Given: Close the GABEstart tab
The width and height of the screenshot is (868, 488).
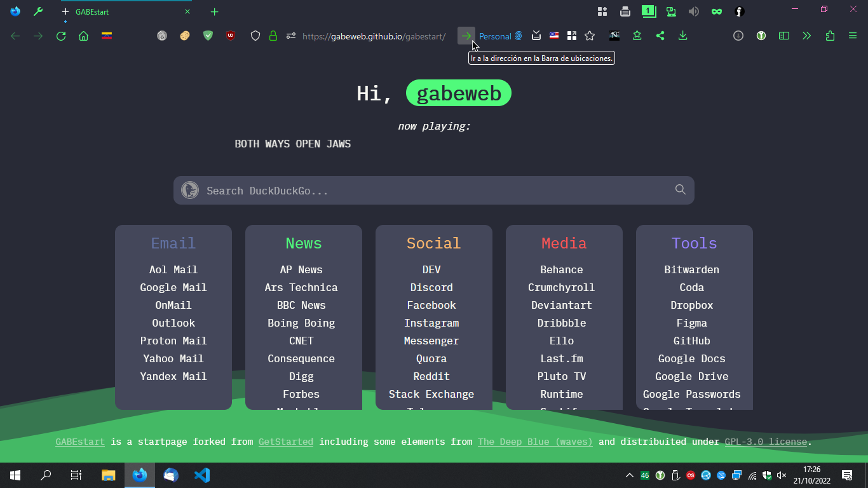Looking at the screenshot, I should pos(187,11).
